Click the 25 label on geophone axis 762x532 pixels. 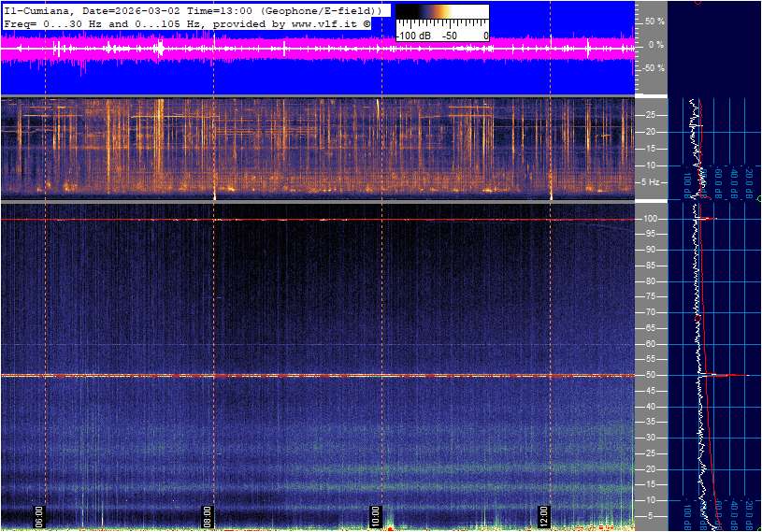(x=650, y=115)
